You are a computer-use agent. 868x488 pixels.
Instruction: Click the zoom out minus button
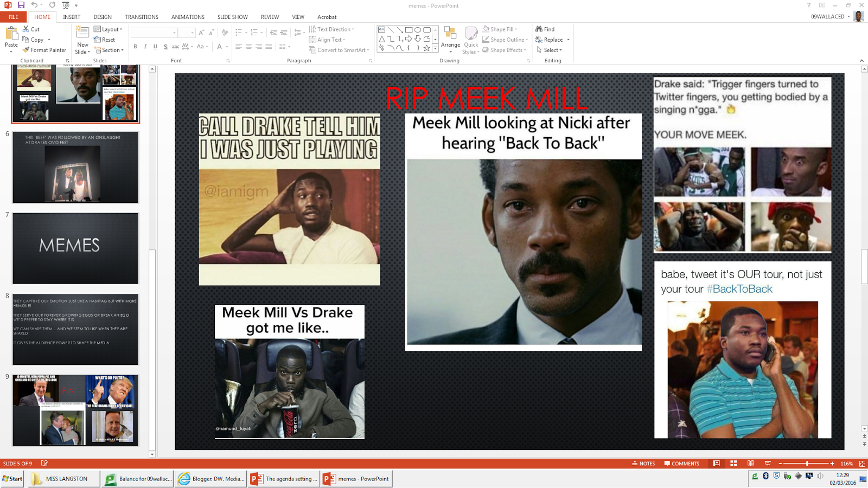click(x=780, y=464)
